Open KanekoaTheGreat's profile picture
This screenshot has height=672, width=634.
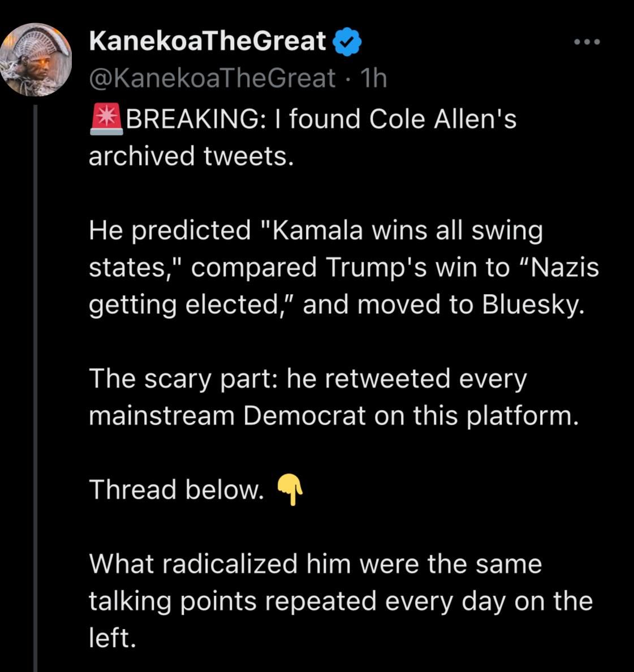coord(36,59)
